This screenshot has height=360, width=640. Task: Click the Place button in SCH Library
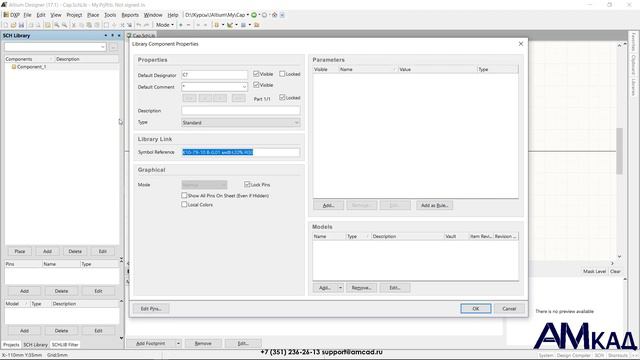click(x=20, y=251)
